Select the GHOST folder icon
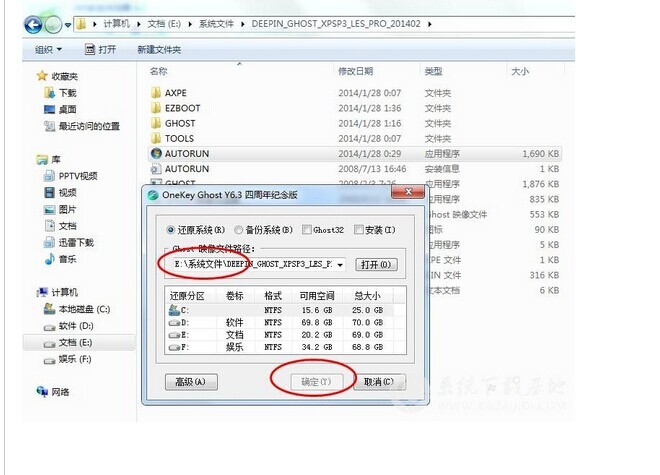Image resolution: width=660 pixels, height=475 pixels. (156, 123)
